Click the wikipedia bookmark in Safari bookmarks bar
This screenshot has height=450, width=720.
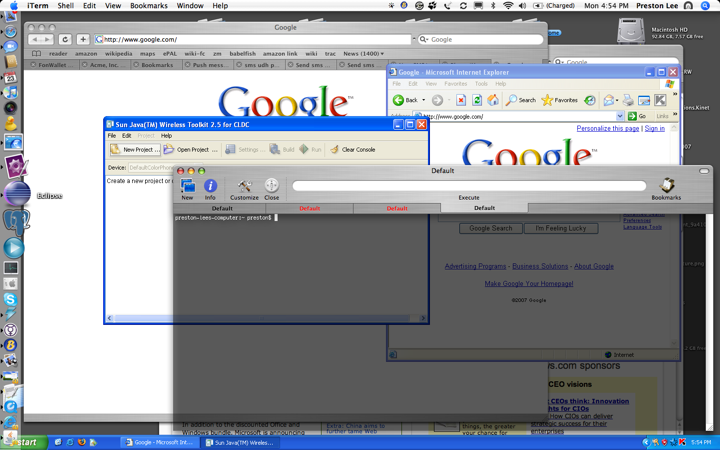click(118, 54)
